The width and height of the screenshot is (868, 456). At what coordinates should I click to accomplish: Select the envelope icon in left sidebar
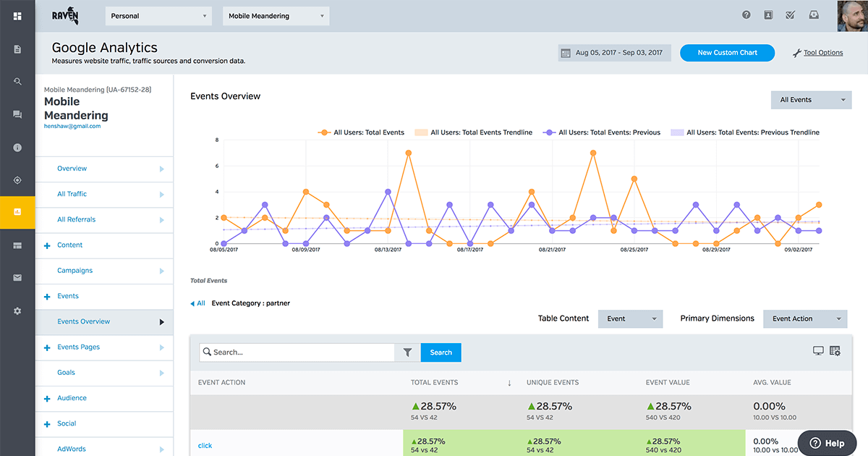pos(17,278)
